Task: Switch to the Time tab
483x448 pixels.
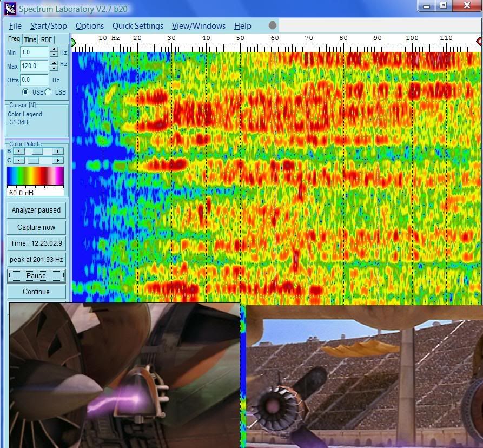Action: (30, 39)
